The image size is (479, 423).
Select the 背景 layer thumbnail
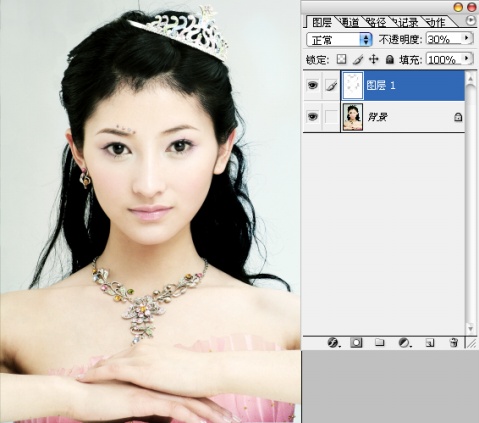[x=353, y=117]
